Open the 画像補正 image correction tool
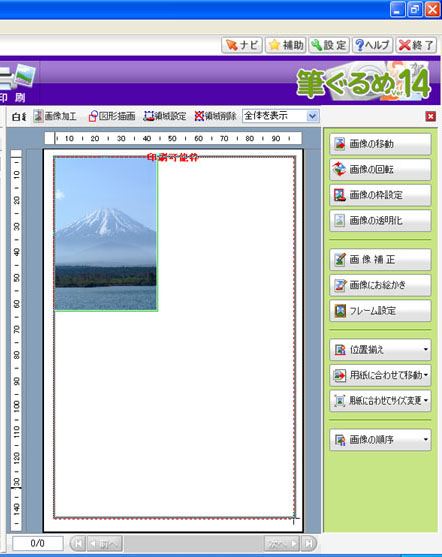 click(380, 259)
